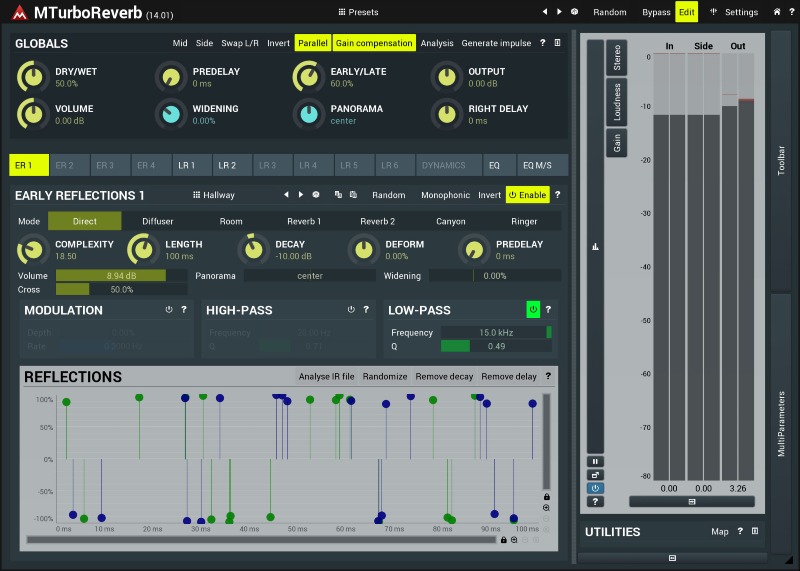Image resolution: width=800 pixels, height=571 pixels.
Task: Switch to the LR 1 tab
Action: pos(187,165)
